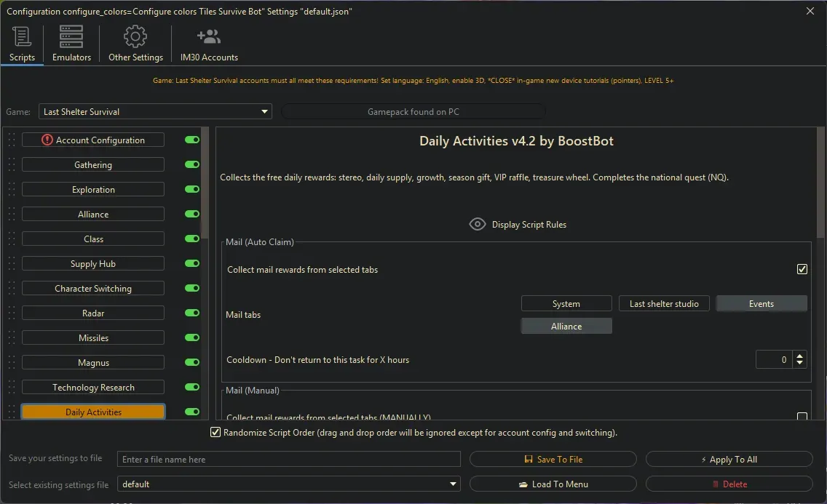Toggle the Magnus script switch

pyautogui.click(x=192, y=362)
